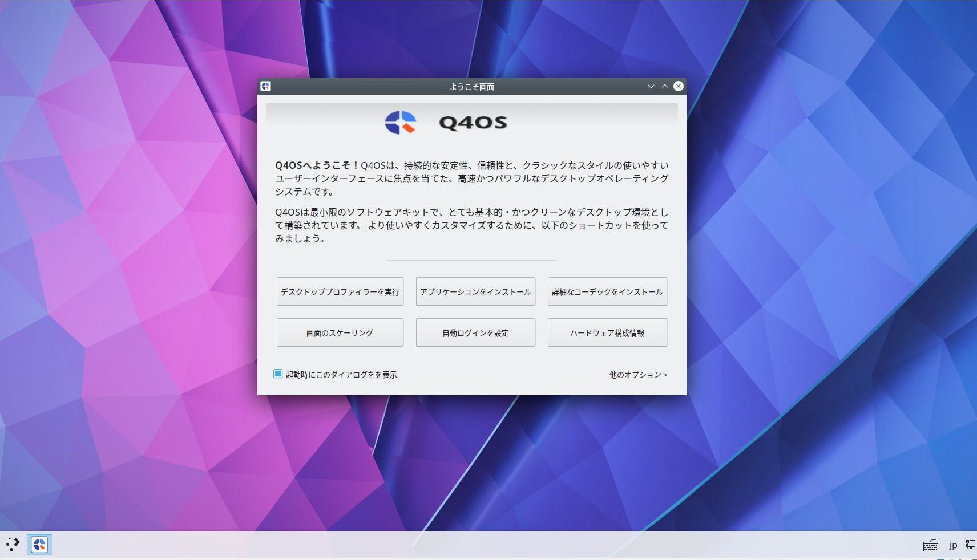
Task: Select the Q4OS welcome screen icon on the taskbar
Action: [39, 545]
